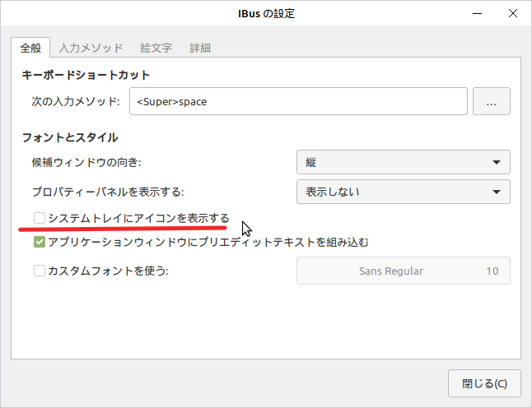Viewport: 532px width, 408px height.
Task: Open the 絵文字 tab
Action: (156, 48)
